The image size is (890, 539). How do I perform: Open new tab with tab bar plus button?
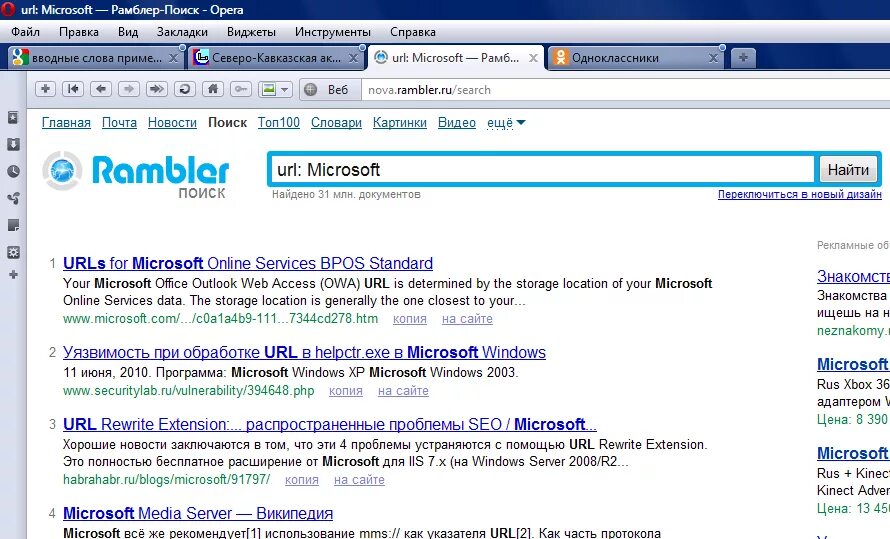tap(743, 57)
